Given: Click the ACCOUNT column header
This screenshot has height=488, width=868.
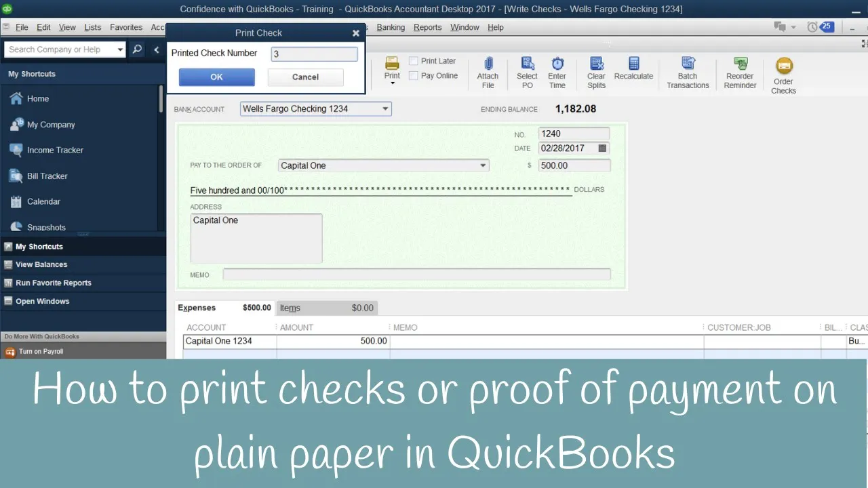Looking at the screenshot, I should click(x=206, y=327).
